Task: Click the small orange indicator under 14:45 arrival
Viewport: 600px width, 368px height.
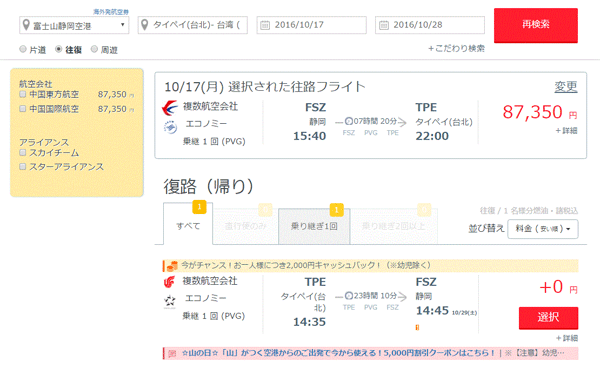Action: (x=417, y=327)
